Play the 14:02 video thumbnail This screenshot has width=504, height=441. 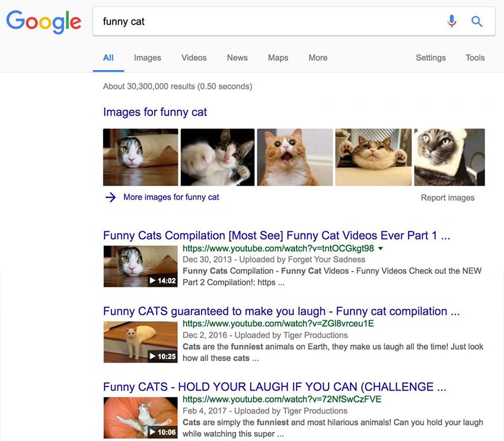click(141, 267)
